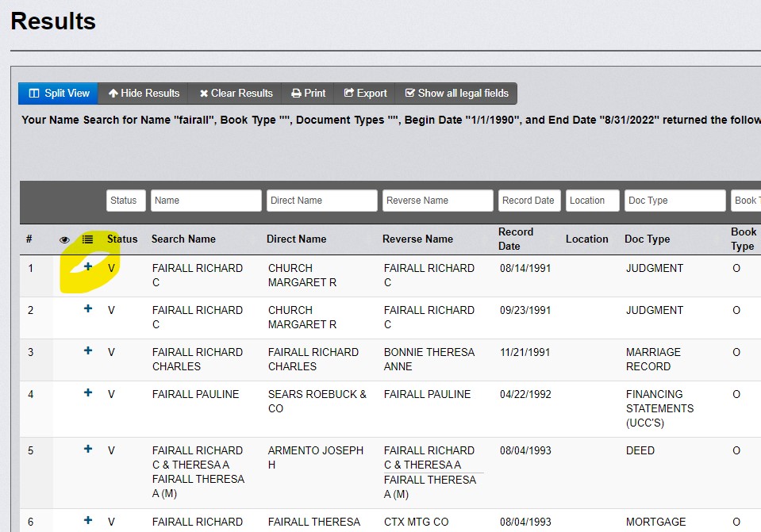
Task: Select record date 04/22/1992
Action: pos(525,394)
